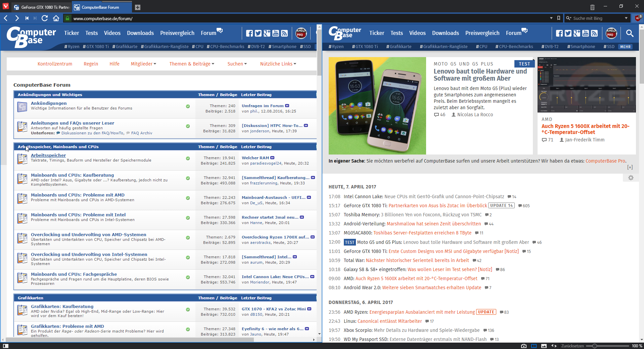Open #Smartphone hashtag in right pane
Viewport: 644px width, 349px height.
click(581, 47)
